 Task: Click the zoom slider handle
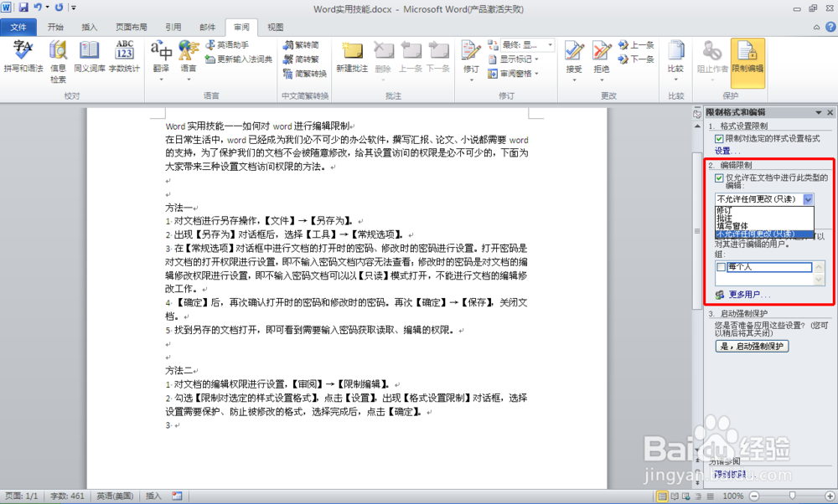(x=792, y=496)
